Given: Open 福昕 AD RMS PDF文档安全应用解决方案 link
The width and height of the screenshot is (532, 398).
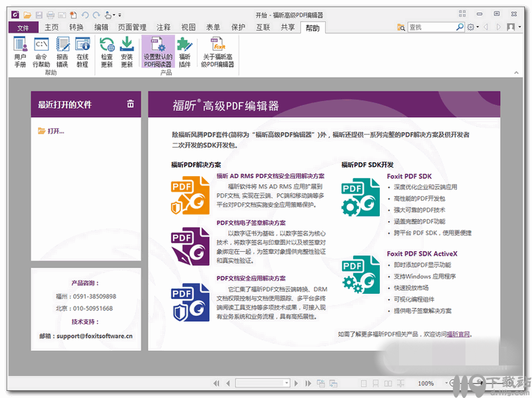Looking at the screenshot, I should 271,176.
